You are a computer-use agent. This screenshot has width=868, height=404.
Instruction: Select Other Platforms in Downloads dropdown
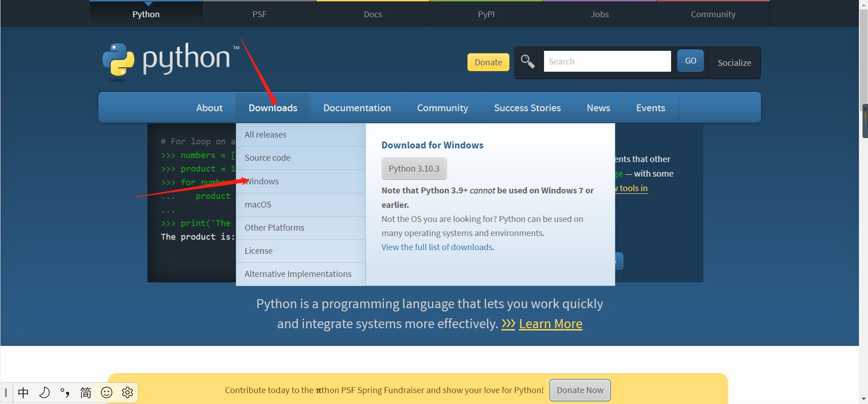point(300,228)
